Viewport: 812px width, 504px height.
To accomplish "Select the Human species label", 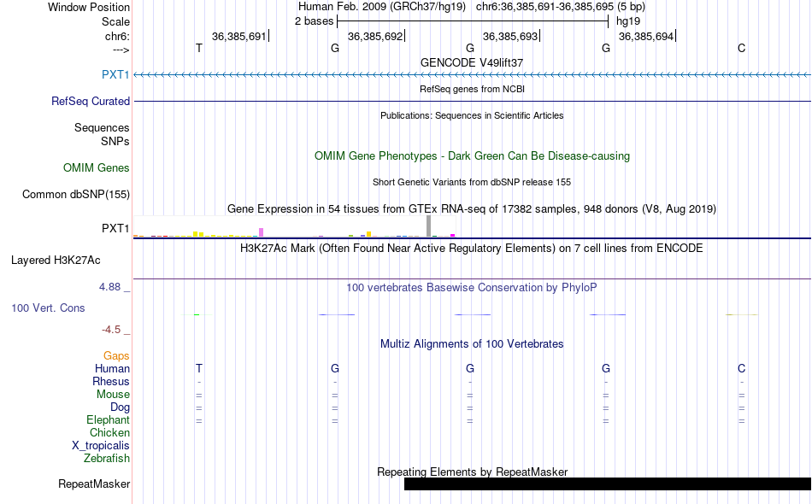I will tap(112, 368).
